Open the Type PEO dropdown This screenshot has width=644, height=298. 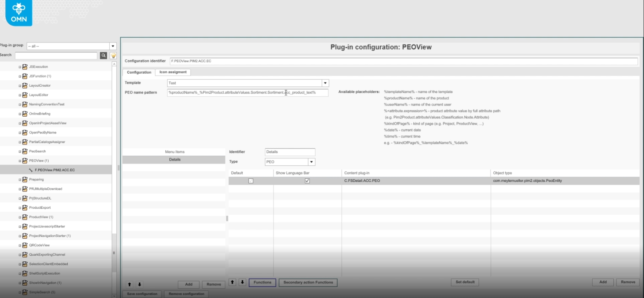point(311,162)
